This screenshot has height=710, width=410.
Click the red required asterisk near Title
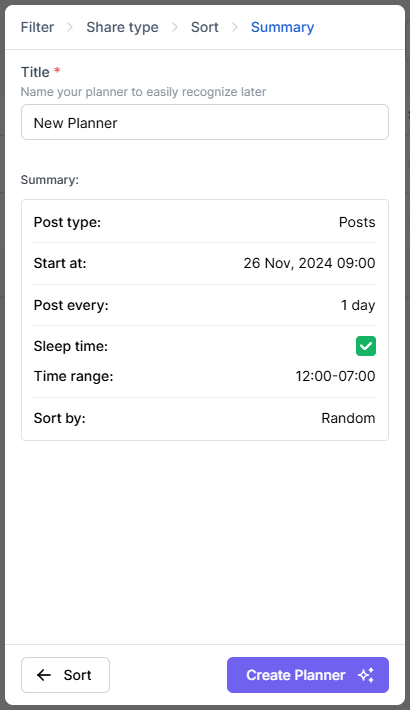57,70
